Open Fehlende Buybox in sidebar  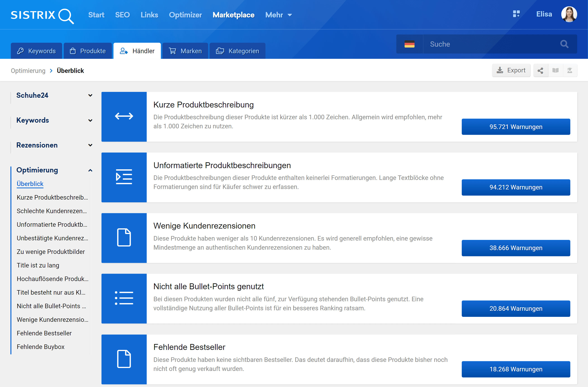(x=40, y=347)
